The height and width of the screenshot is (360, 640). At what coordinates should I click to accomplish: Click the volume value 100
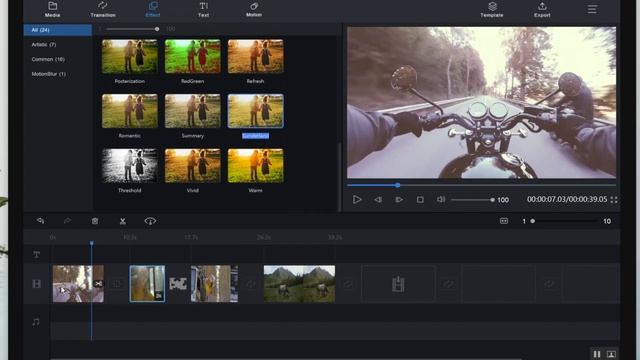pos(503,200)
